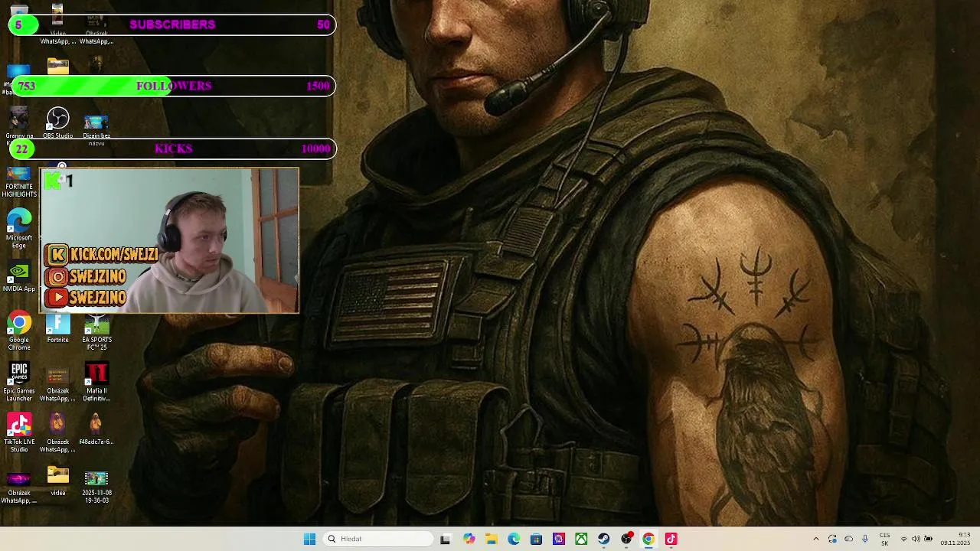Viewport: 980px width, 551px height.
Task: Click the SUBSCRIBERS goal progress bar
Action: point(172,24)
